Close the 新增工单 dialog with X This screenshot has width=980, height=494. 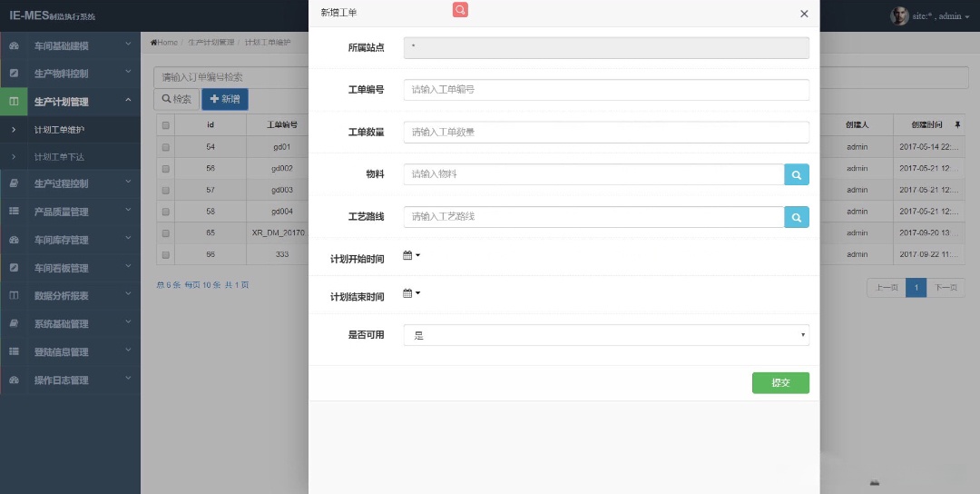tap(804, 14)
